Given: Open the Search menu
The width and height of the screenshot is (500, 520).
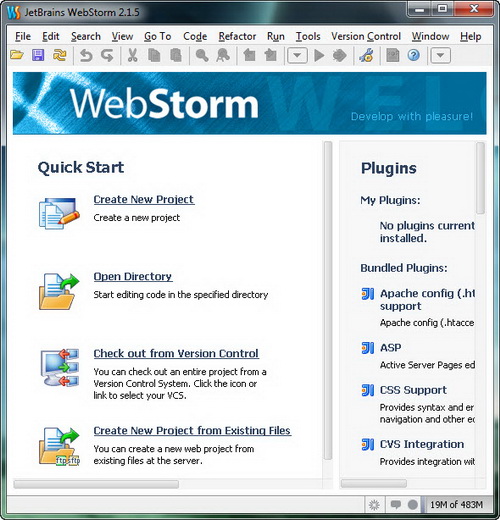Looking at the screenshot, I should coord(86,36).
